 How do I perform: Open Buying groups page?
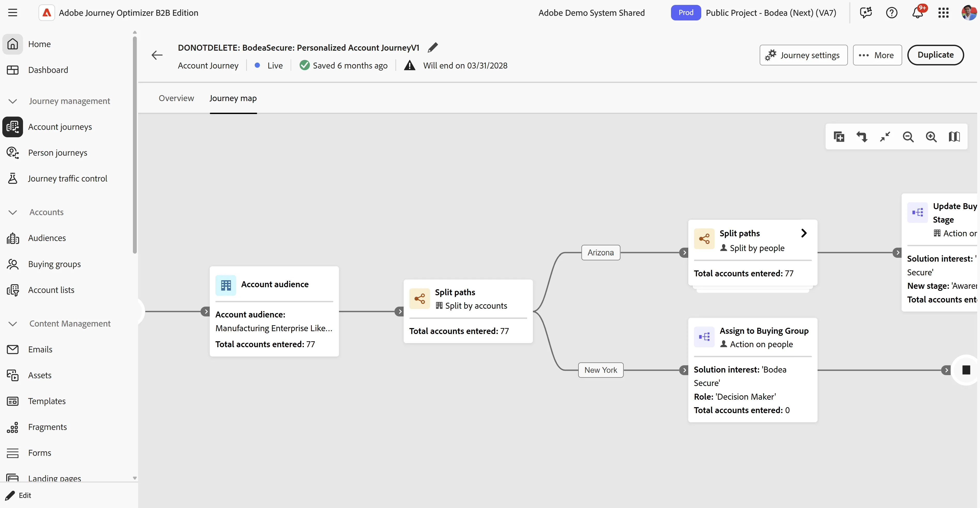(x=54, y=264)
